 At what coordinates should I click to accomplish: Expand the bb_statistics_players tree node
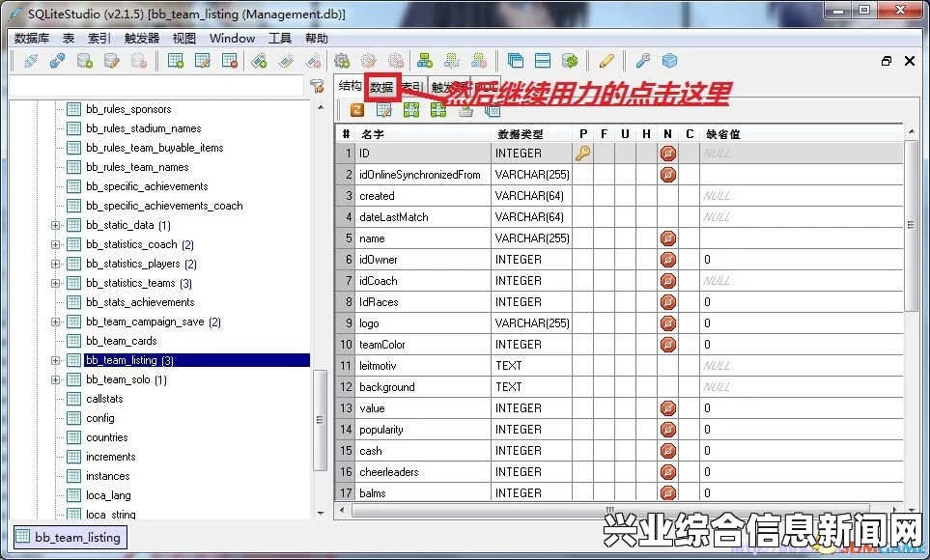(55, 264)
